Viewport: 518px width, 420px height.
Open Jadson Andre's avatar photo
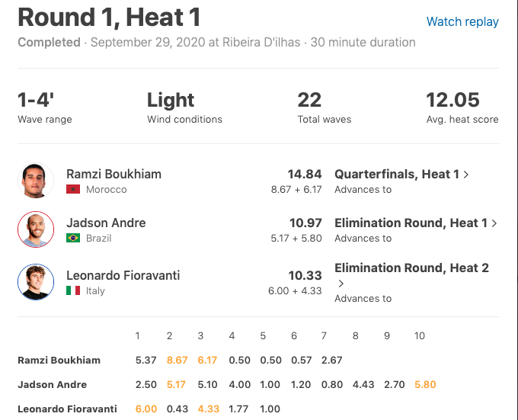coord(36,229)
